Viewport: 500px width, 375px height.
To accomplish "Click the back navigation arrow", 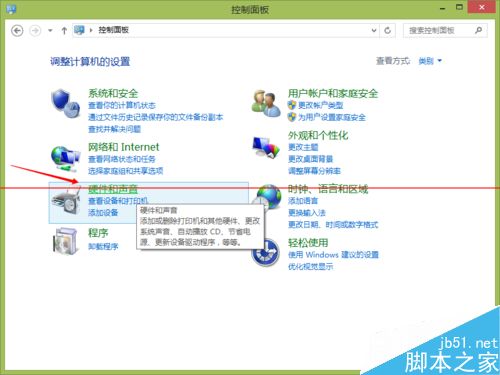I will 17,31.
